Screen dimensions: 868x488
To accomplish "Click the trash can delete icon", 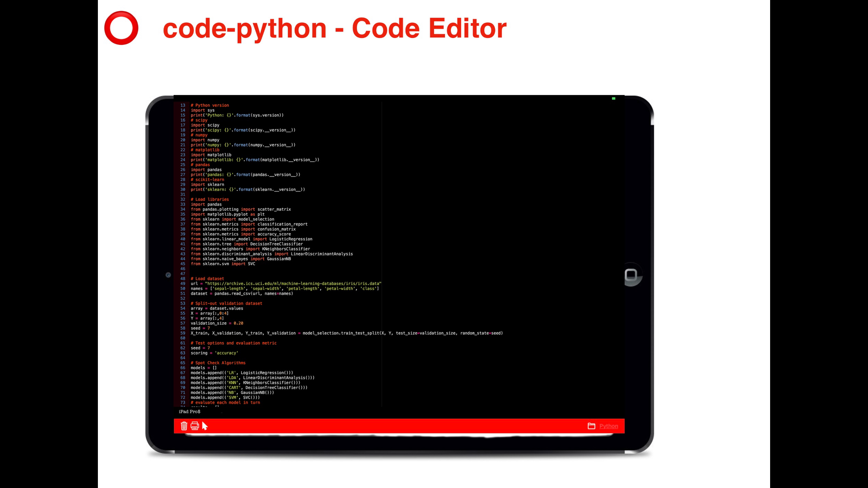I will point(184,426).
